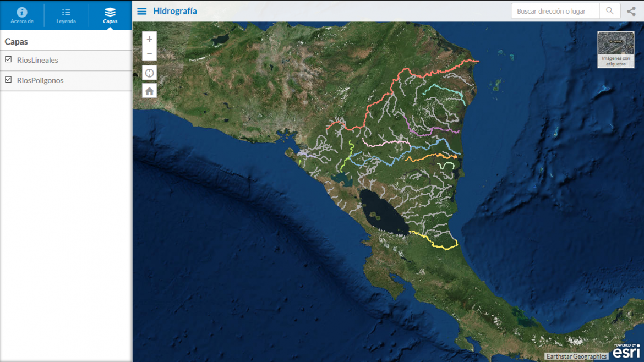Viewport: 644px width, 362px height.
Task: Open the Esri logo link
Action: tap(626, 352)
